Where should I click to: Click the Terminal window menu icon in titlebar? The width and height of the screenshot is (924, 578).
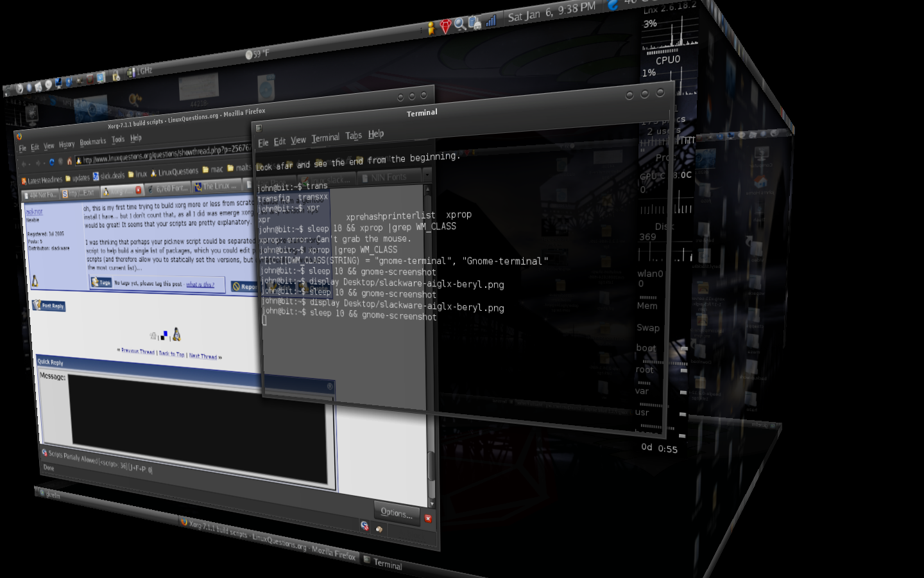pos(259,128)
